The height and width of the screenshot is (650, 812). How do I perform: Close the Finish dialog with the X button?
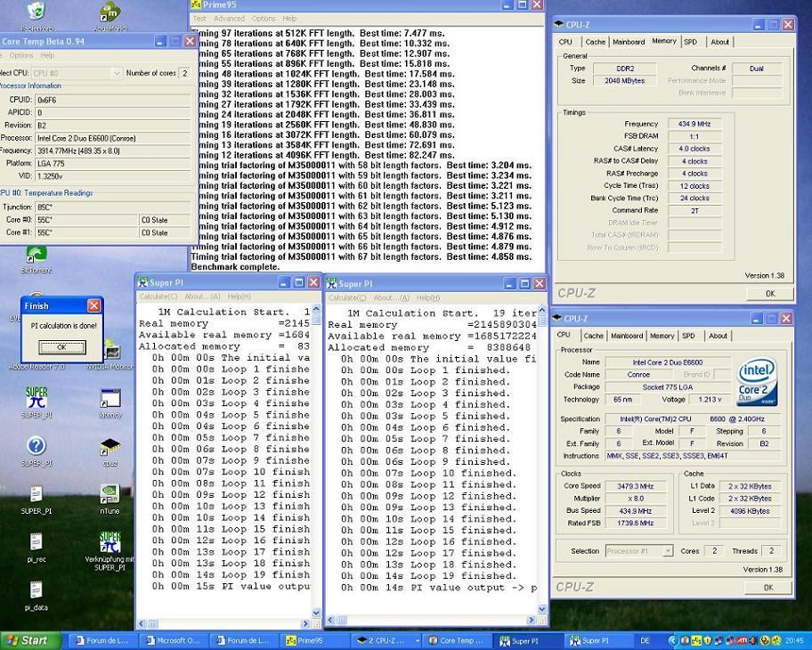tap(93, 305)
